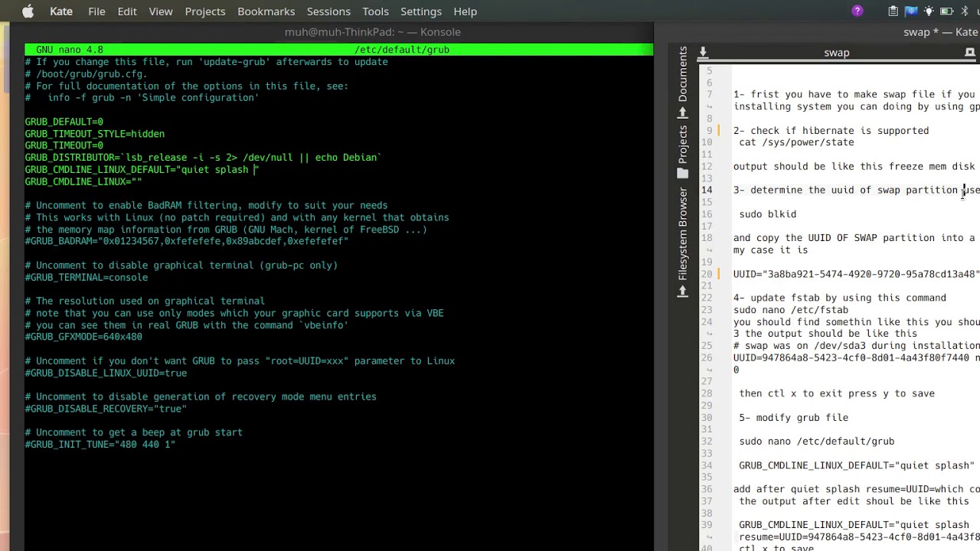The height and width of the screenshot is (551, 980).
Task: Click '2- check if hibernate is supported' line
Action: (x=831, y=131)
